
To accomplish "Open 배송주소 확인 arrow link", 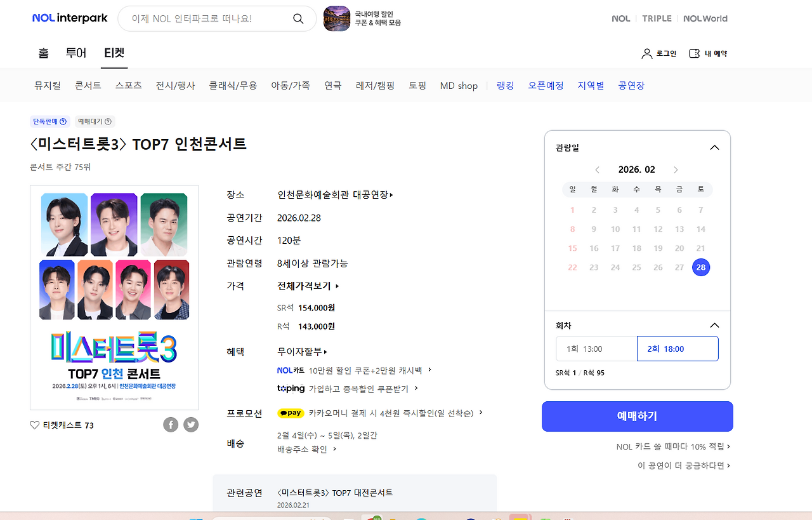I will (x=307, y=449).
